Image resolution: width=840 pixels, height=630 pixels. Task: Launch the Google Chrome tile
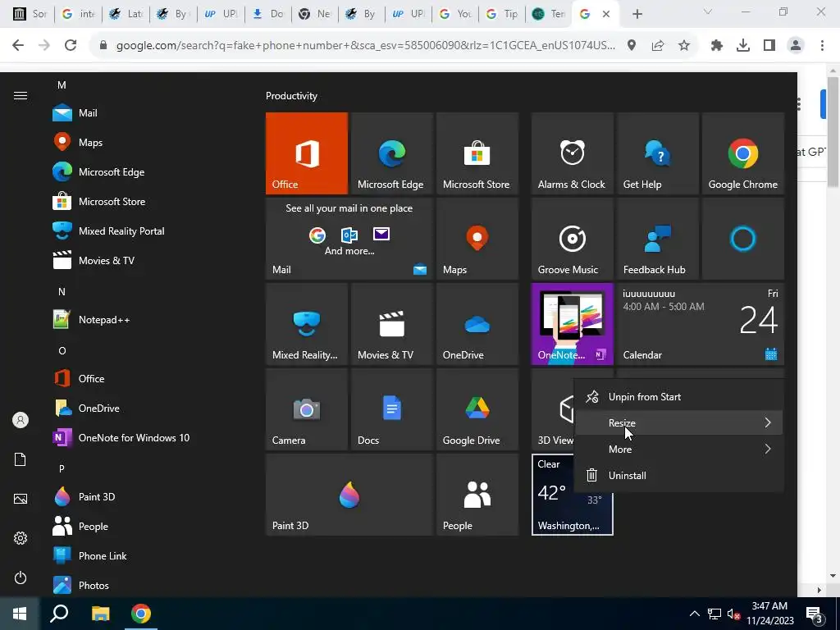[743, 153]
